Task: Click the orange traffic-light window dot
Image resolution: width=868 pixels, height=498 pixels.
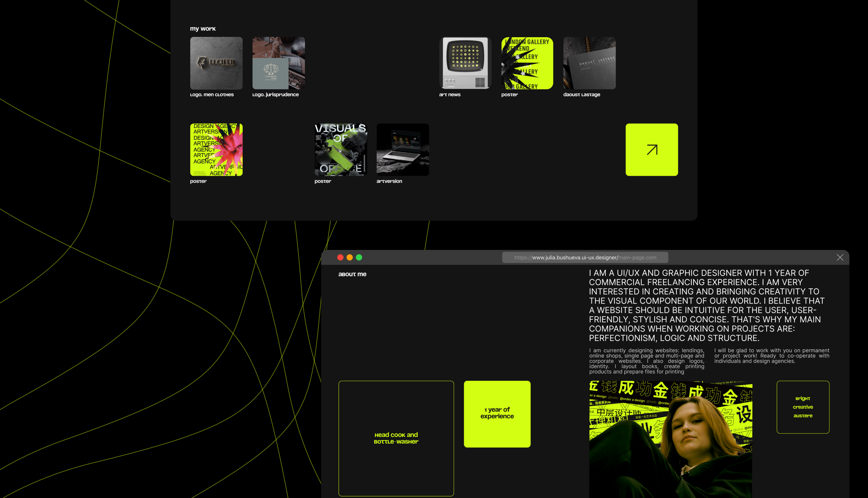Action: point(349,257)
